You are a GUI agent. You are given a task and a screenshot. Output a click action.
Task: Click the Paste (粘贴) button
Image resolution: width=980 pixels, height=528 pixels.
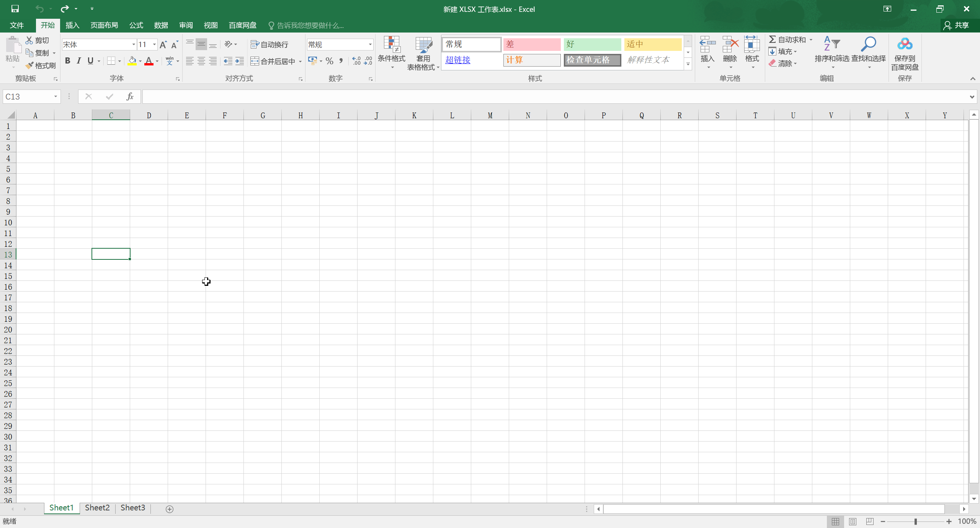[x=13, y=53]
